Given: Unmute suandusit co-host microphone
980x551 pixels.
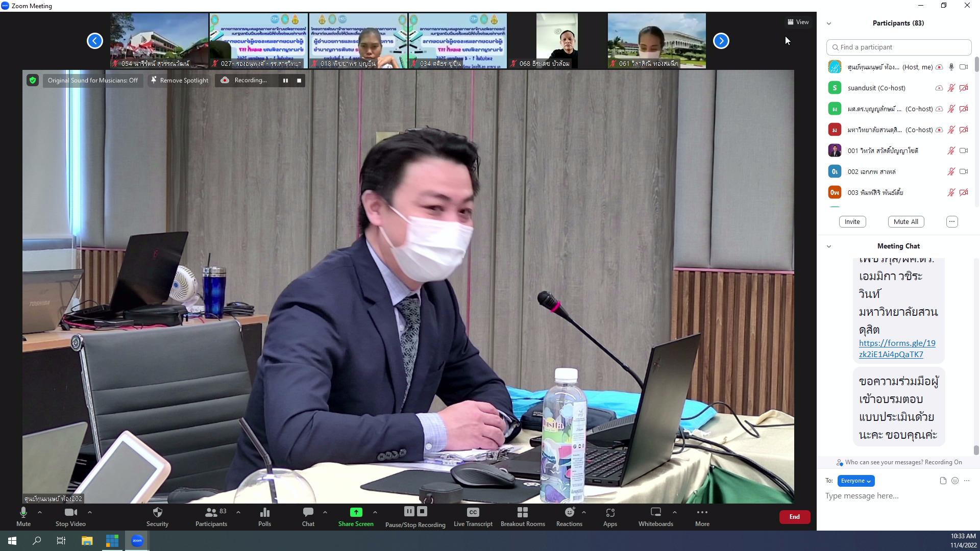Looking at the screenshot, I should [951, 88].
